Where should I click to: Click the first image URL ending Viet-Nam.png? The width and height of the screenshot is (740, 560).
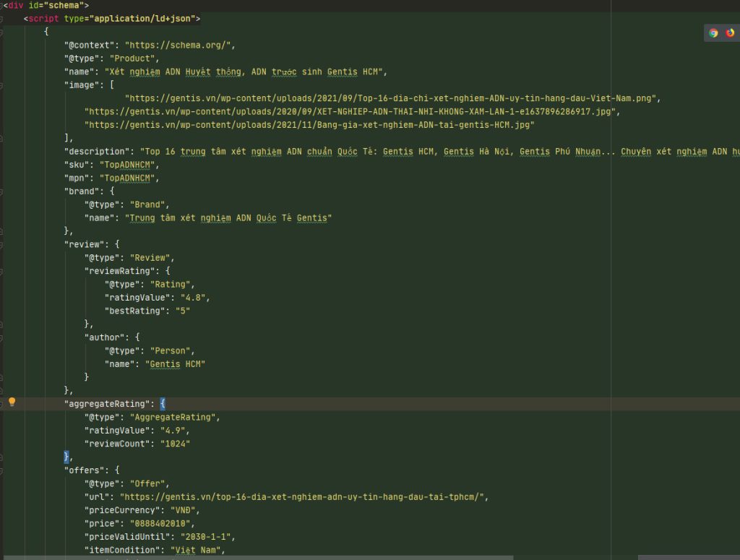pos(393,98)
